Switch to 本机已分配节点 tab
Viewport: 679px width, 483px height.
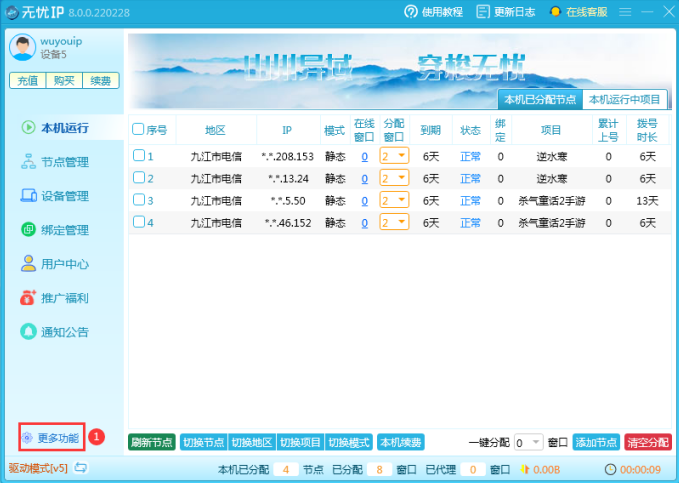pos(540,99)
